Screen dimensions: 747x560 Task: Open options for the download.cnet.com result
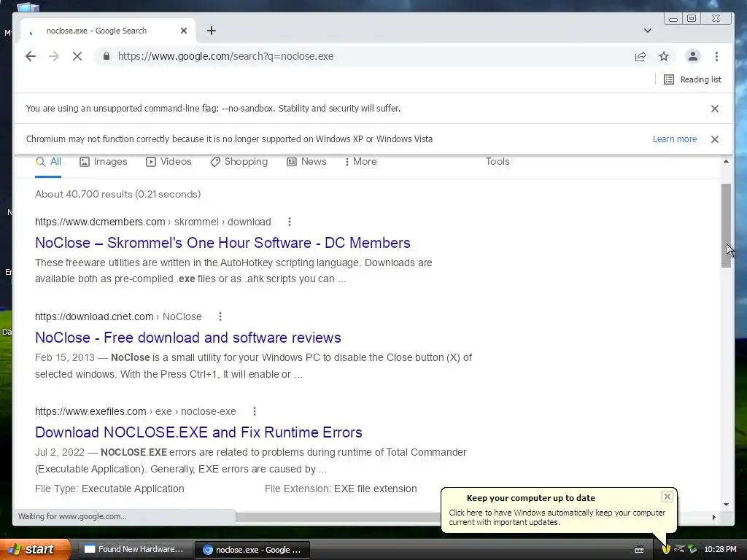(x=220, y=316)
